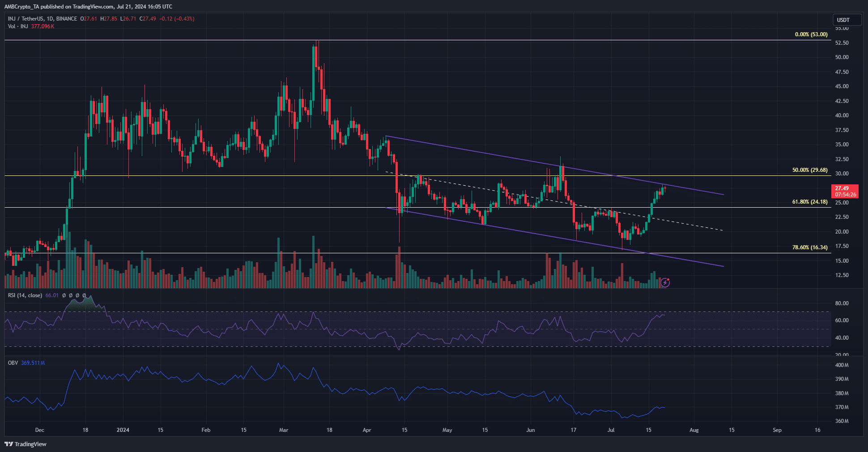Click the 2024 date label on time axis
The image size is (868, 452).
pyautogui.click(x=123, y=430)
